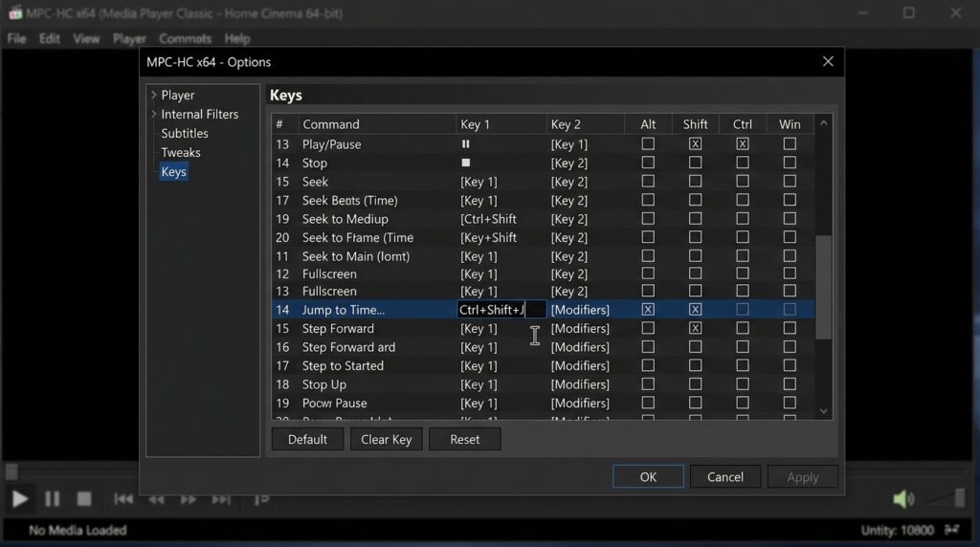Click the status bar icon beside Untity: 10800
Image resolution: width=980 pixels, height=547 pixels.
pos(952,530)
